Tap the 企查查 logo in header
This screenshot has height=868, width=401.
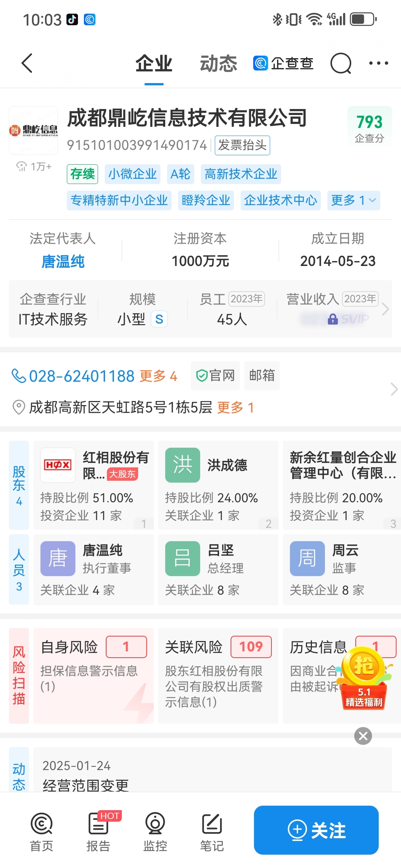click(283, 63)
